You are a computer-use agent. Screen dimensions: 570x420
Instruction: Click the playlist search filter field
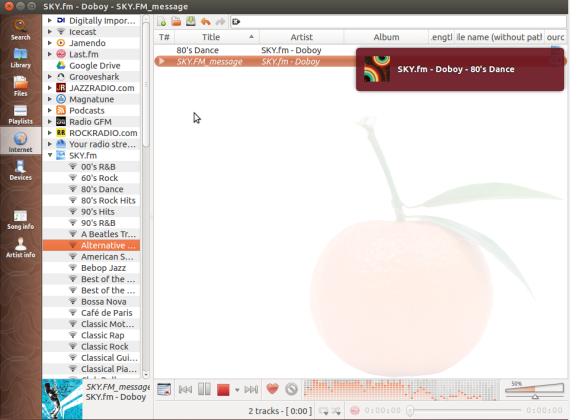point(398,22)
